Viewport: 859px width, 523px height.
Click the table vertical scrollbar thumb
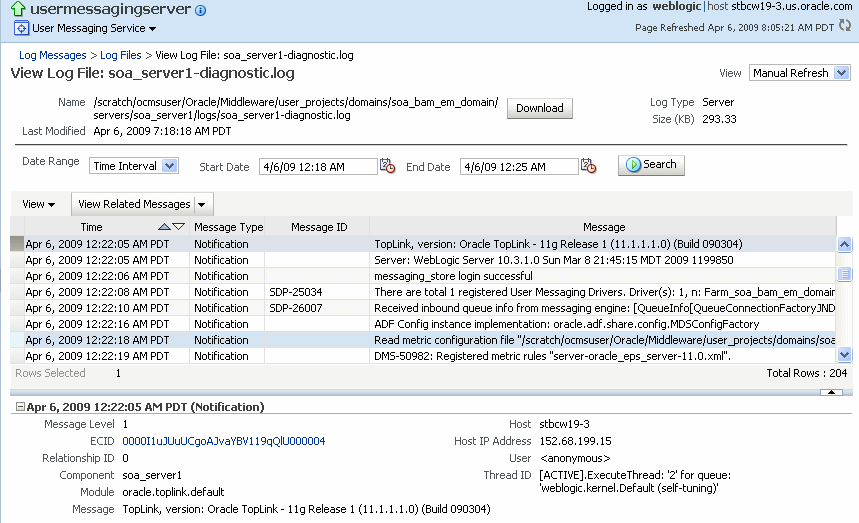coord(844,273)
